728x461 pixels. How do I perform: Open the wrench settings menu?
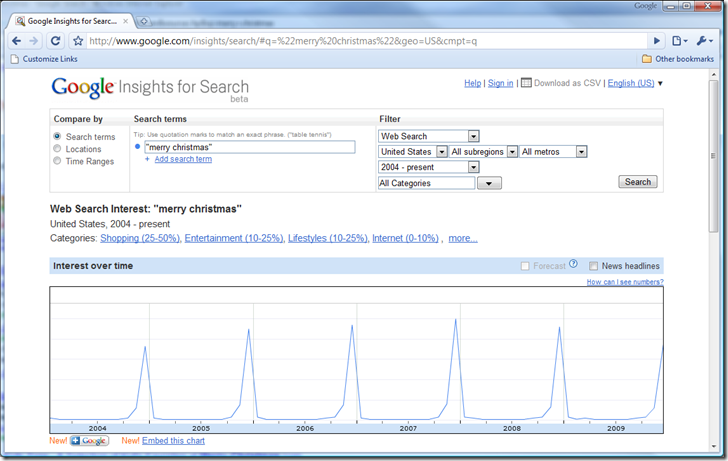point(704,41)
